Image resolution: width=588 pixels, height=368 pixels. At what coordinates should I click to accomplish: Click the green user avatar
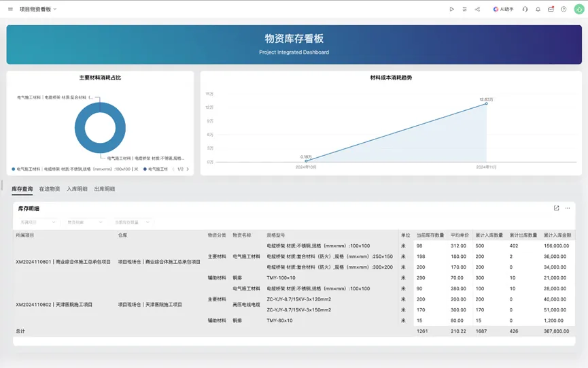[x=578, y=10]
